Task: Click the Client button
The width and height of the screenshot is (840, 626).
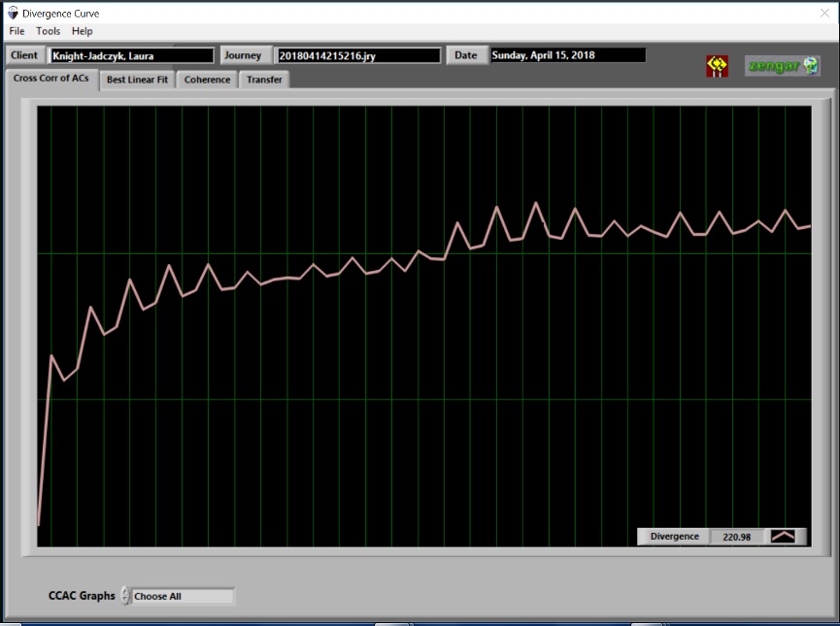Action: click(24, 55)
